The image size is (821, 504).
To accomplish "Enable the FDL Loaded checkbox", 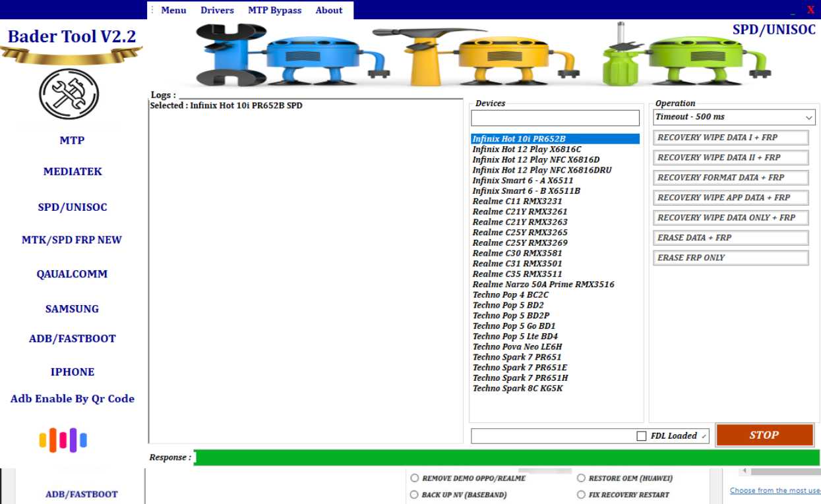I will pyautogui.click(x=640, y=435).
